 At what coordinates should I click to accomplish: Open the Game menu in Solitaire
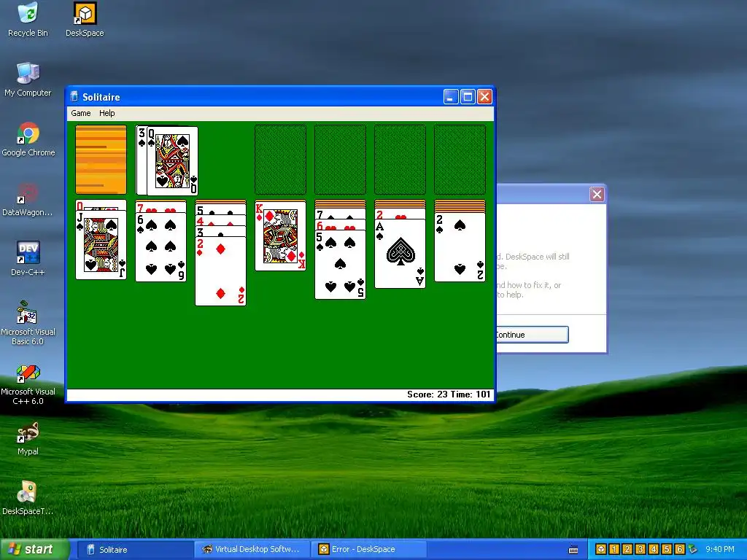[80, 113]
